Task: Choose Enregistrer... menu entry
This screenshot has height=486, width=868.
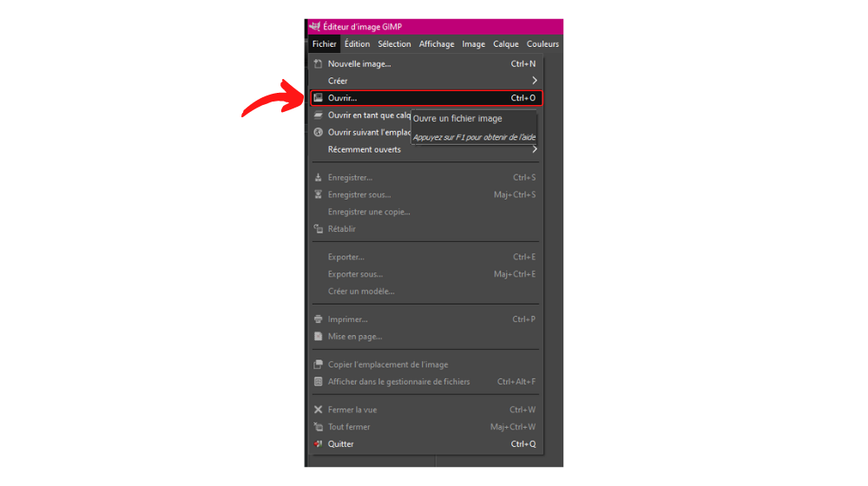Action: 425,178
